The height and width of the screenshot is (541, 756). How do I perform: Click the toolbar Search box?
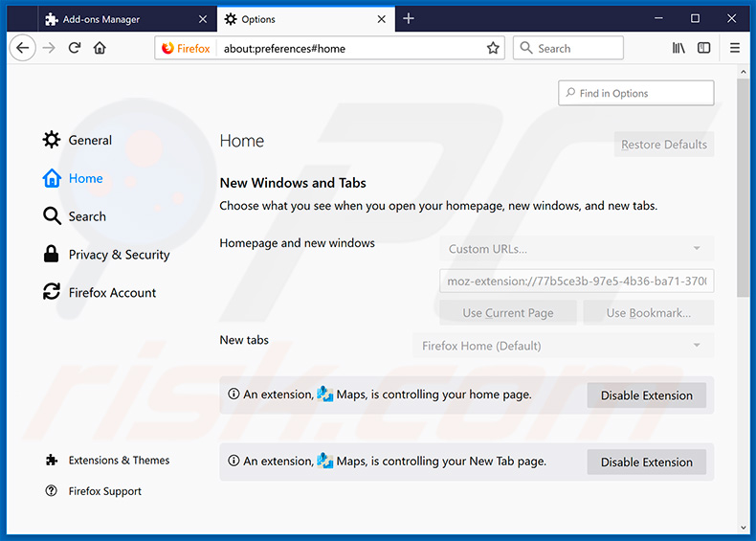(x=568, y=48)
